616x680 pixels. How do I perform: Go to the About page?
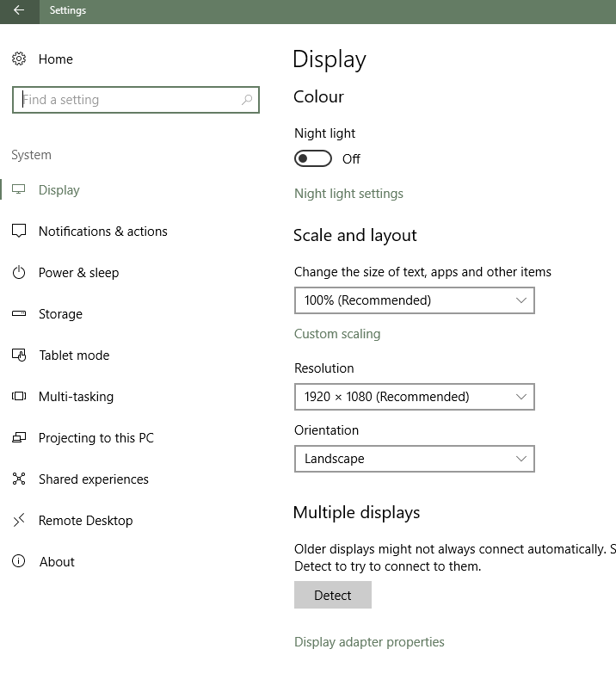(x=57, y=561)
